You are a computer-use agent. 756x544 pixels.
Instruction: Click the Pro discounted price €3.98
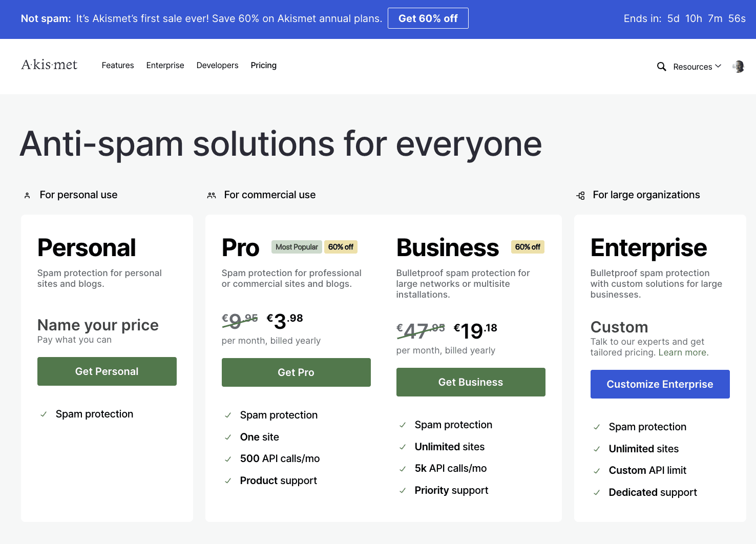[x=285, y=321]
